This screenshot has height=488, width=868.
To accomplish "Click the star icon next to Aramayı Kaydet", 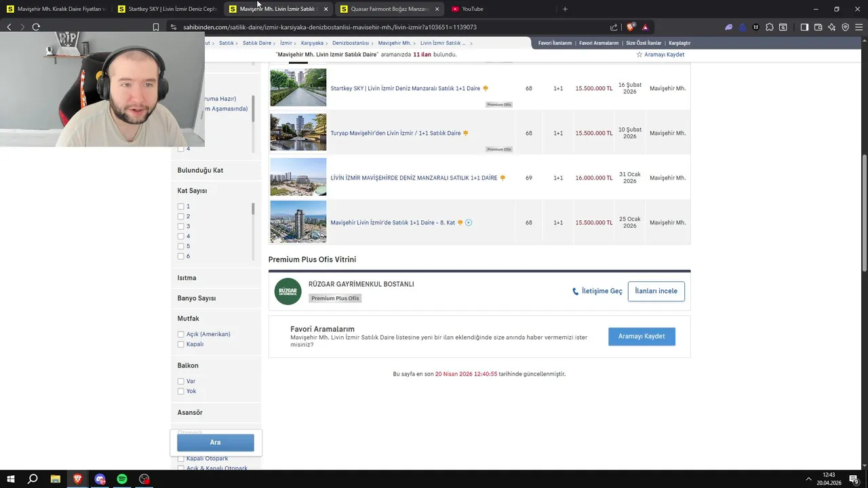I will (x=639, y=55).
